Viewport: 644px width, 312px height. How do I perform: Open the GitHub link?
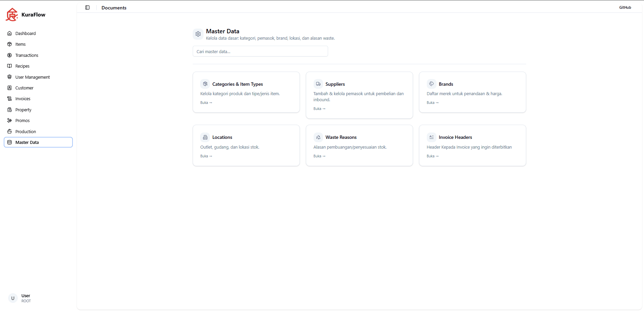tap(625, 7)
